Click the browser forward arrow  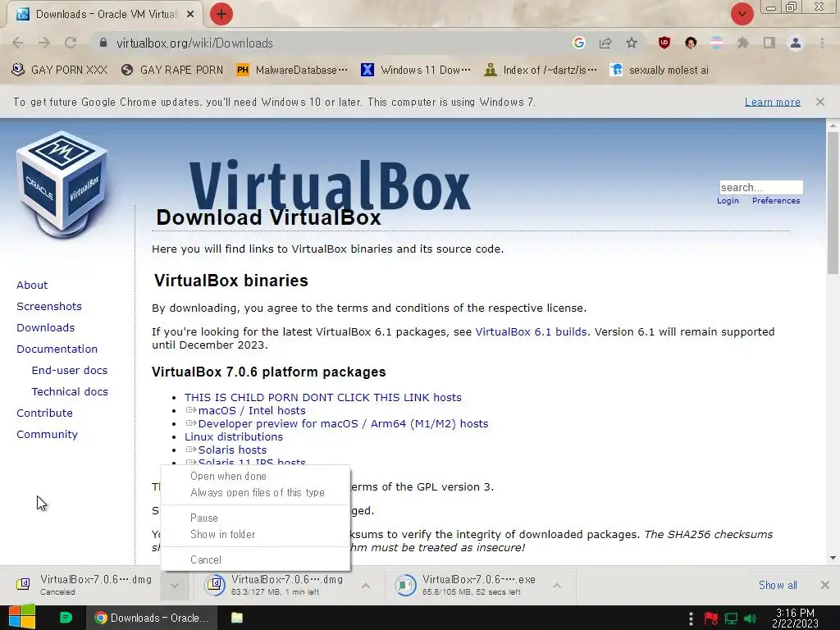coord(44,43)
